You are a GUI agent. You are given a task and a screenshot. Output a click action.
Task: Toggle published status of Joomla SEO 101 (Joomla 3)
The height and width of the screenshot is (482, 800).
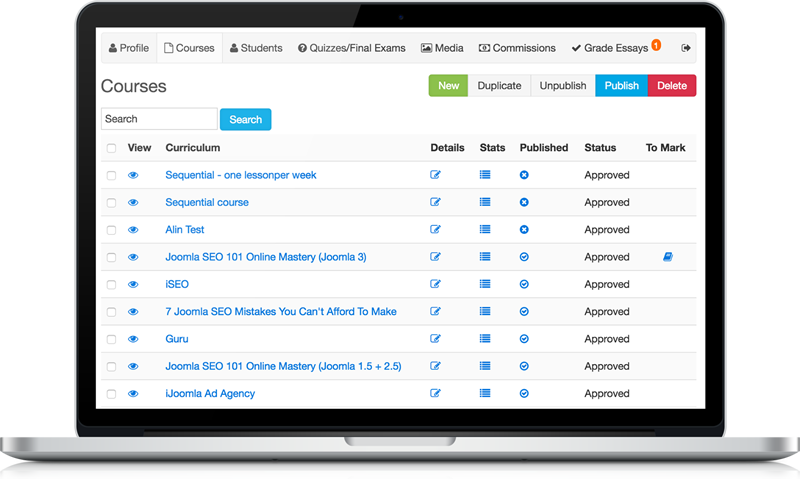coord(524,257)
